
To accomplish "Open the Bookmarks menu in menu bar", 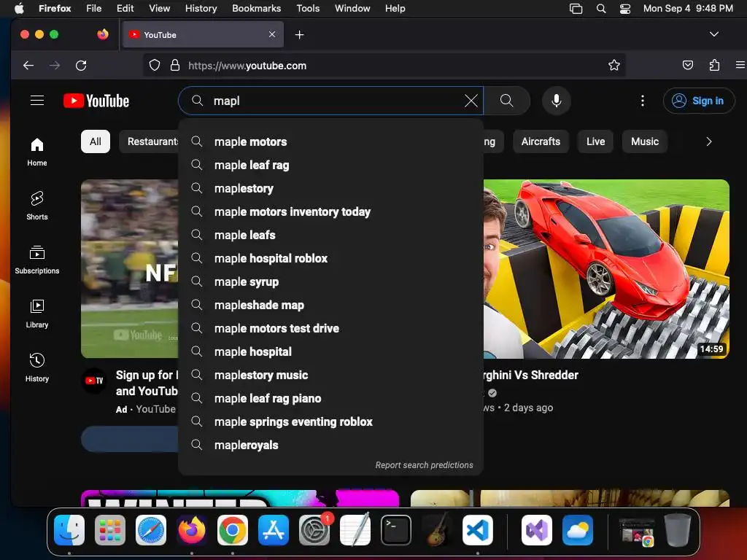I will point(256,8).
